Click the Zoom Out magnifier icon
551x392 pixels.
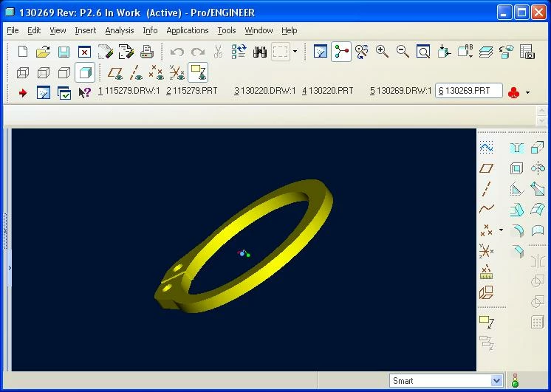(403, 52)
